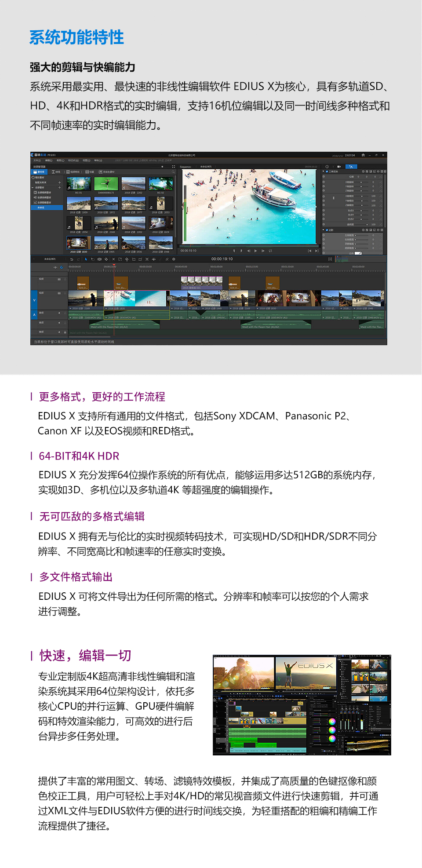Viewport: 422px width, 868px height.
Task: Open the info panel icon above properties
Action: (327, 167)
